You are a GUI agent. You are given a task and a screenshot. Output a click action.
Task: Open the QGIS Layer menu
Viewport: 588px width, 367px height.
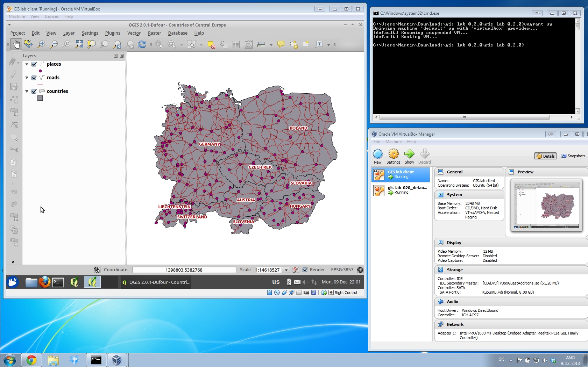(x=69, y=33)
